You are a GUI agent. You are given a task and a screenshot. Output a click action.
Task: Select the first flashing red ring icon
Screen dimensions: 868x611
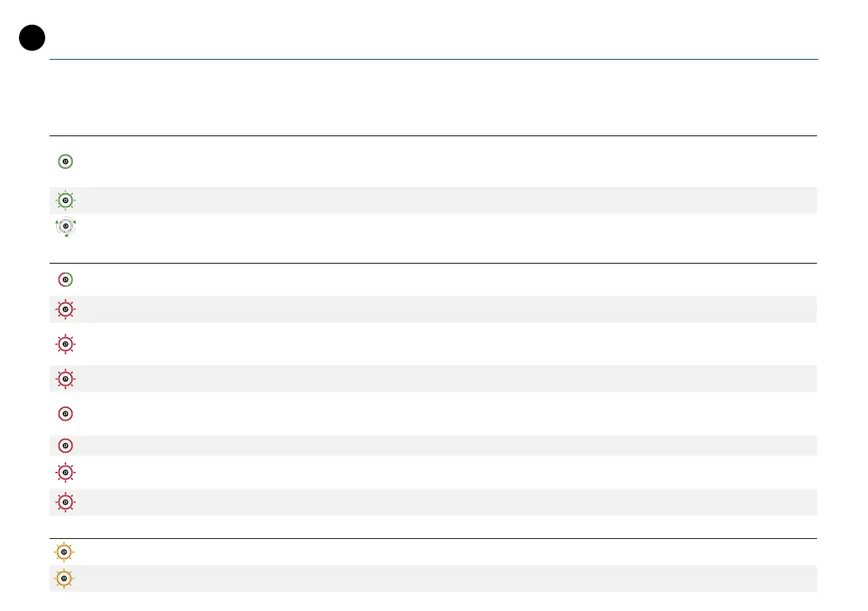pos(66,309)
